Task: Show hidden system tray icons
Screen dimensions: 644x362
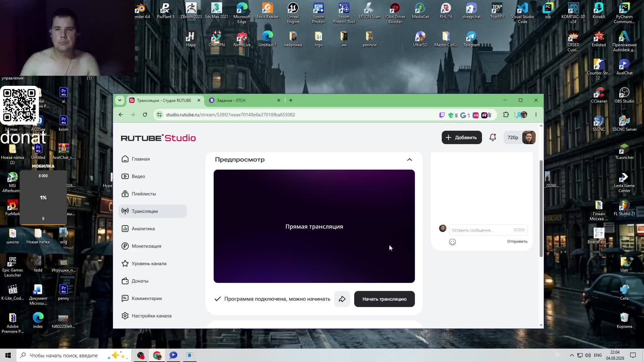Action: click(x=572, y=355)
